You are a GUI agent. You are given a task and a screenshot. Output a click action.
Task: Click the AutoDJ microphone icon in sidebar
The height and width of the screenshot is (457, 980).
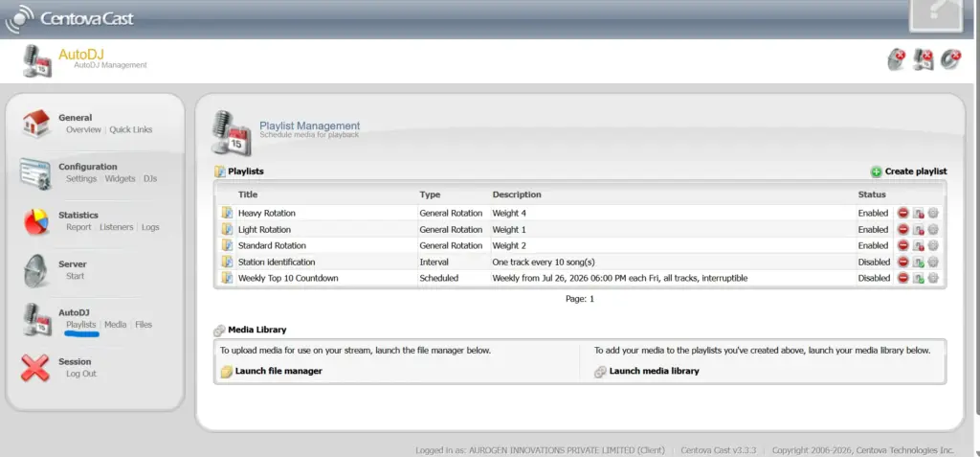pos(37,319)
